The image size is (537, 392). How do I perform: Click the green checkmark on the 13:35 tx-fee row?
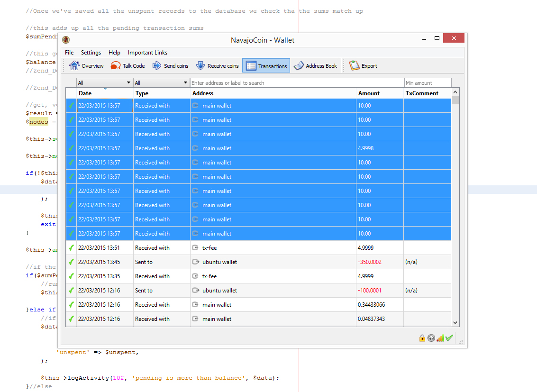coord(71,276)
